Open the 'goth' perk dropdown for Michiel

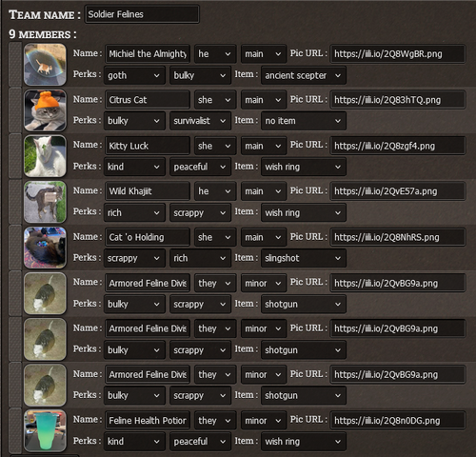[x=134, y=75]
